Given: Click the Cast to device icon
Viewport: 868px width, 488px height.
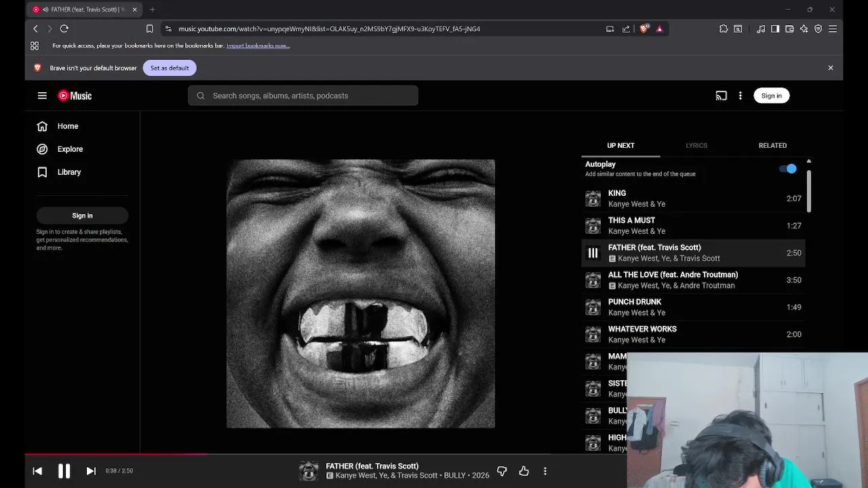Looking at the screenshot, I should point(721,96).
